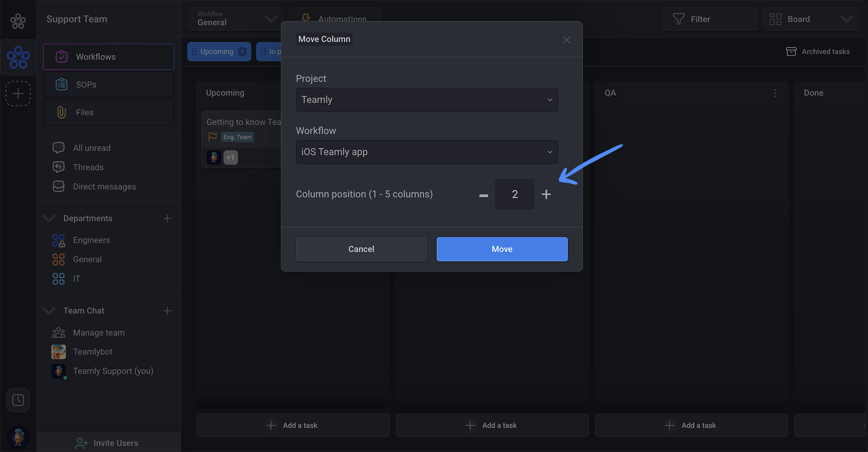Select the Support Team workspace icon
868x452 pixels.
18,57
